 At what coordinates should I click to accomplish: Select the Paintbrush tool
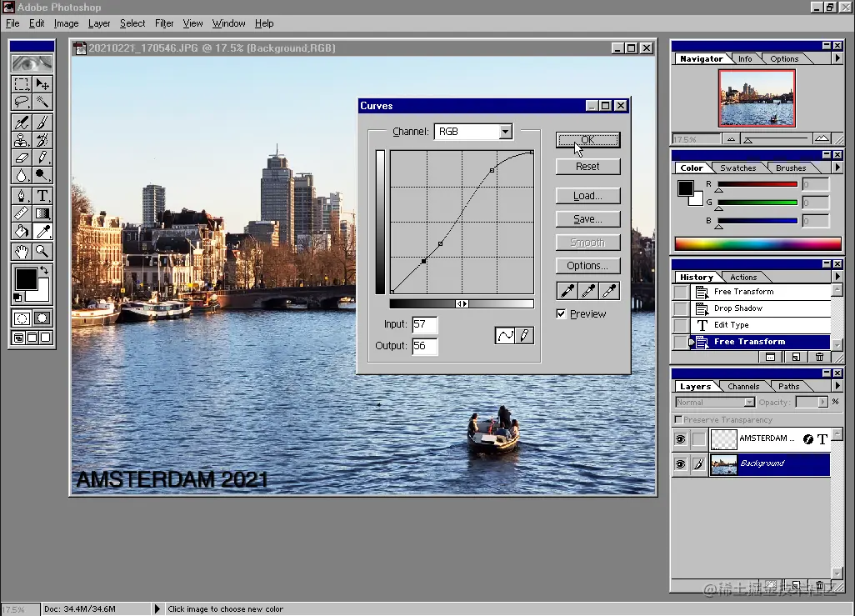[x=42, y=123]
